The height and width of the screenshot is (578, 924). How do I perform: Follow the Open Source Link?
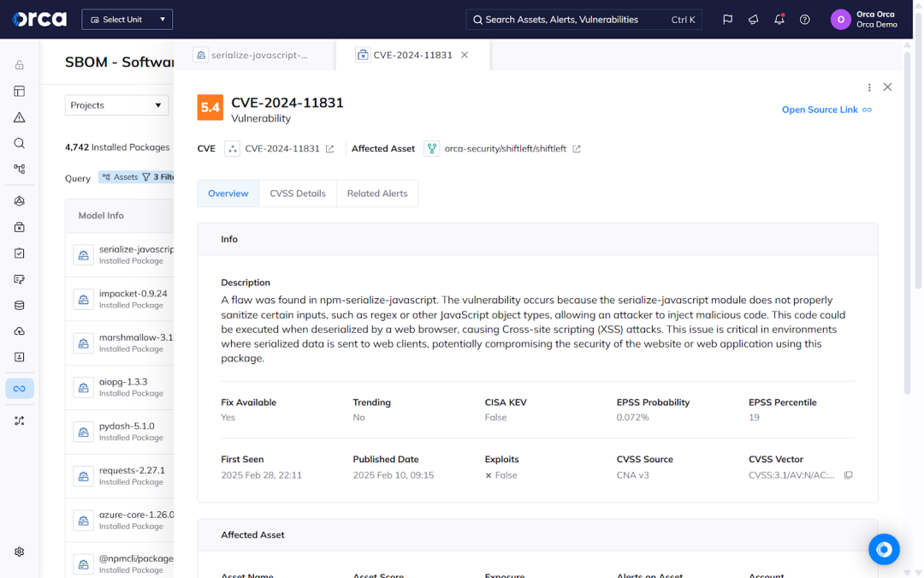point(826,110)
